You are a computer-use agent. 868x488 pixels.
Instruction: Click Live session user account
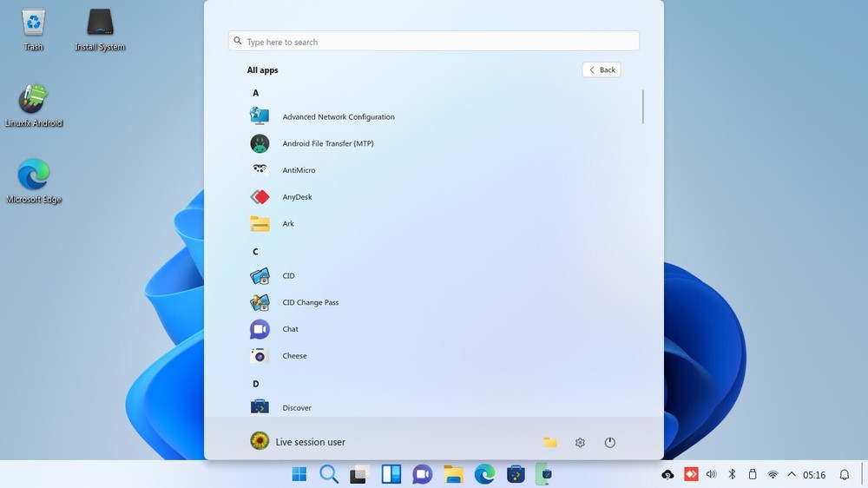[298, 442]
